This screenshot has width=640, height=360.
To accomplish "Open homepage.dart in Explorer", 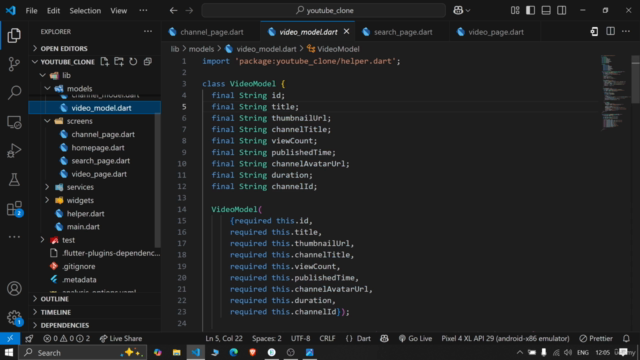I will click(x=98, y=147).
